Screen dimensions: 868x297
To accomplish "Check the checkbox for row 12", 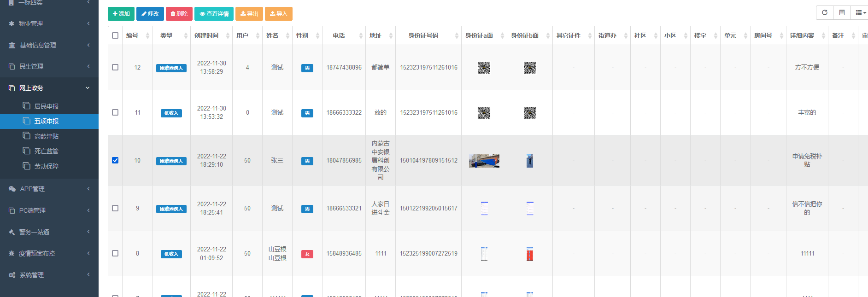I will pos(115,67).
